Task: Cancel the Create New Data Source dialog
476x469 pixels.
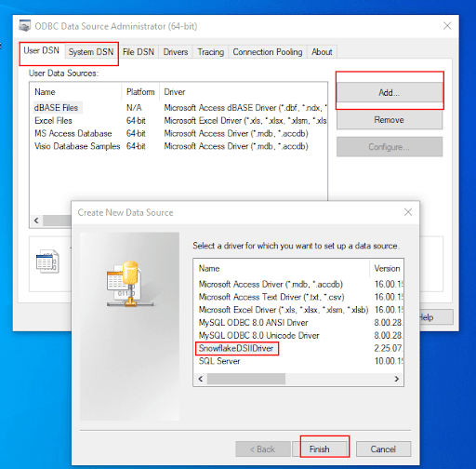Action: point(383,449)
